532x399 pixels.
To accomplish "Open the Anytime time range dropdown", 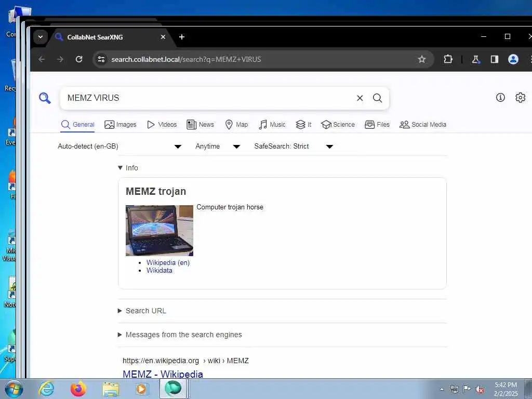I will tap(218, 146).
